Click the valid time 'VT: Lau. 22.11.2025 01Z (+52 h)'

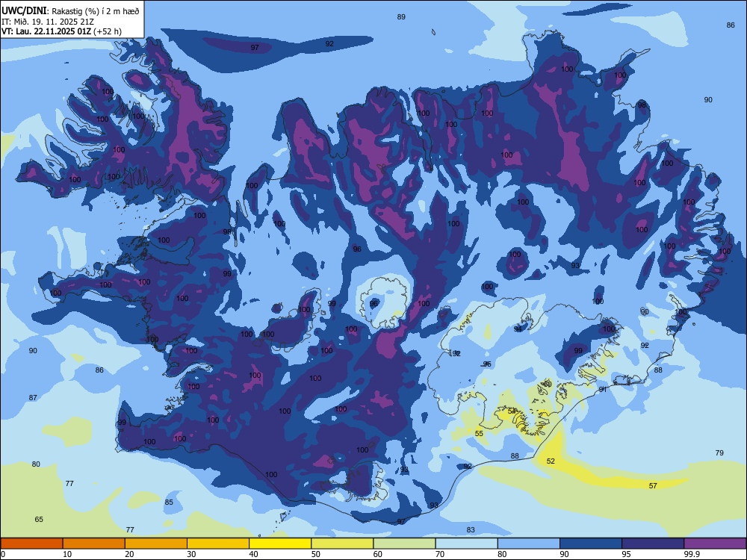click(61, 31)
